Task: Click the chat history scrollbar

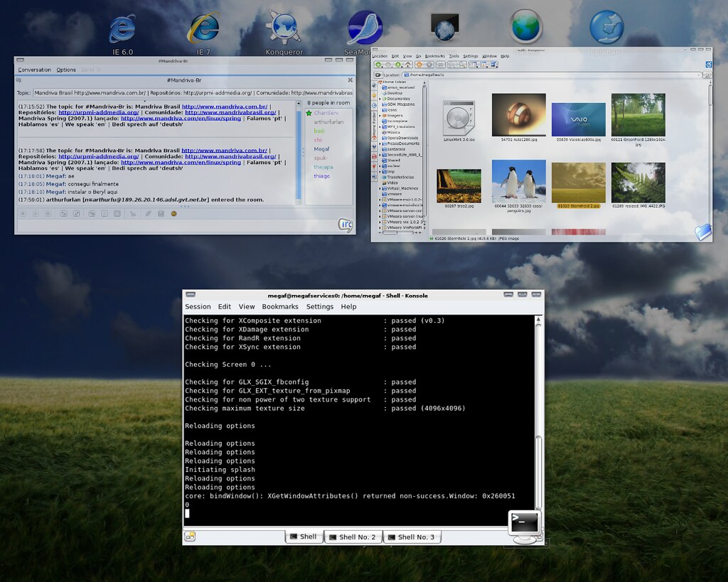Action: pos(299,153)
